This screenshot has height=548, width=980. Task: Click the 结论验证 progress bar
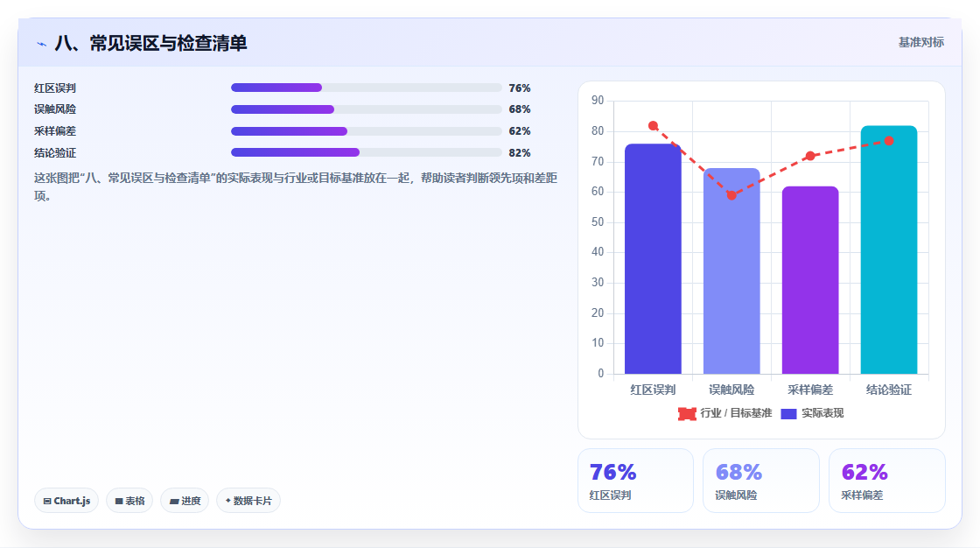click(x=367, y=152)
